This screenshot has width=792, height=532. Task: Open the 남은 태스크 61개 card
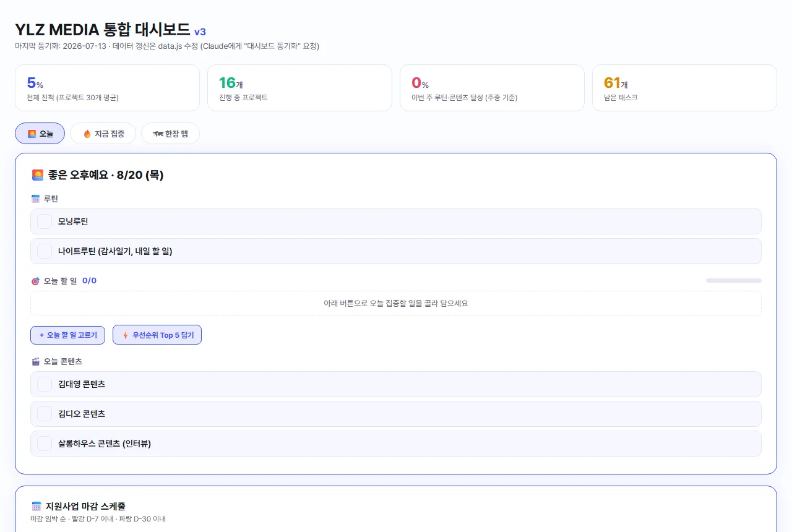pos(684,88)
